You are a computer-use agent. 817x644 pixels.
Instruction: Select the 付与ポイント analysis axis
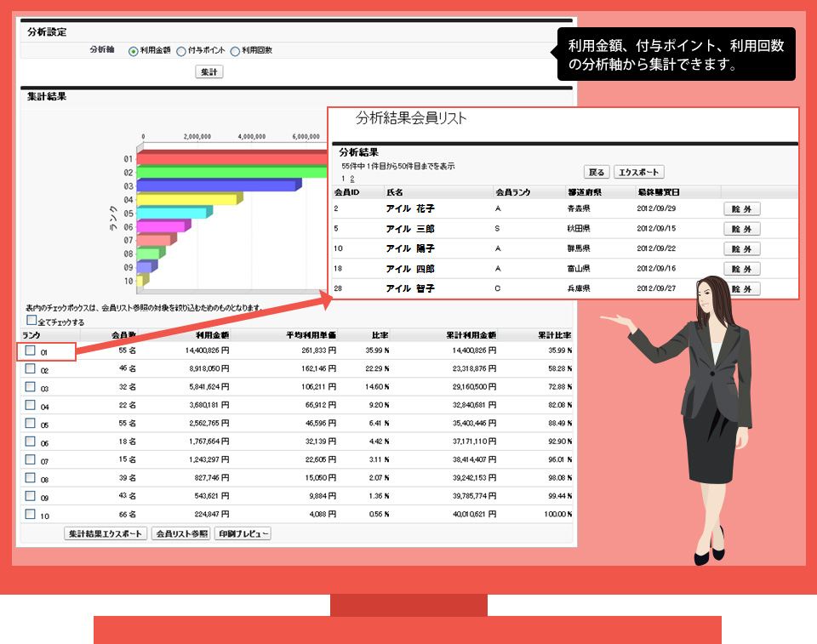180,51
